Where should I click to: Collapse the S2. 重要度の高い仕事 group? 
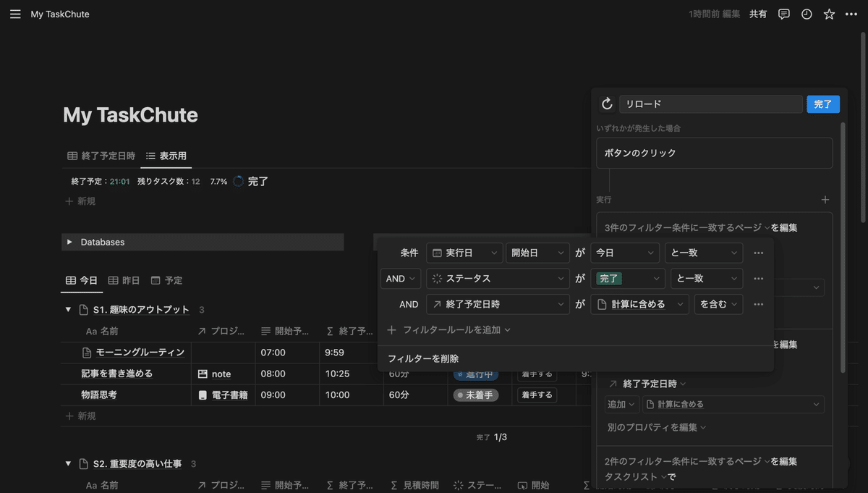[x=68, y=464]
